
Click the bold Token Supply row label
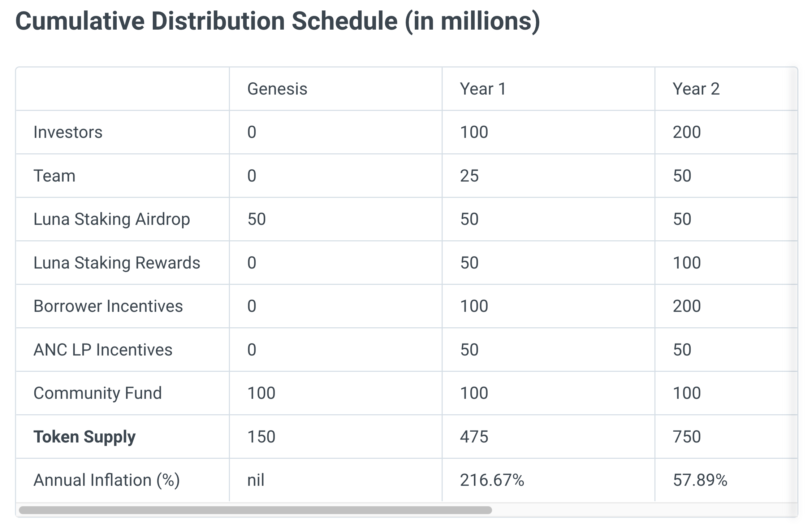[x=85, y=437]
